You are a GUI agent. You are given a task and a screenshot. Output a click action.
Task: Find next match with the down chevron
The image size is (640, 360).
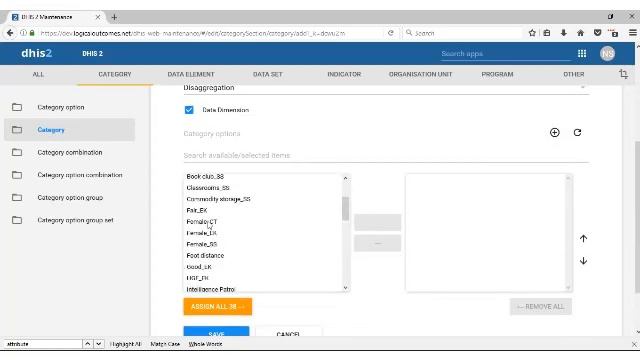click(x=99, y=344)
